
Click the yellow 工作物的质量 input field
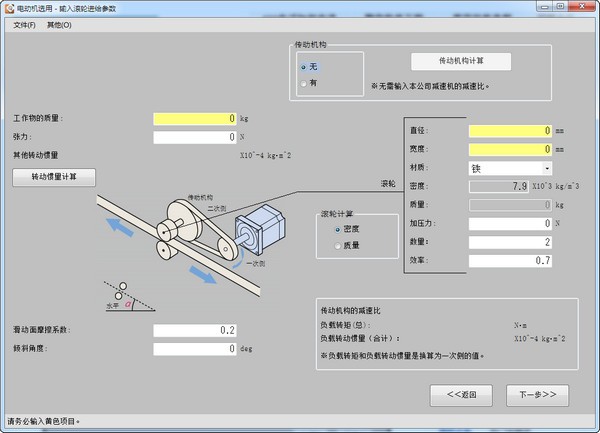[195, 119]
